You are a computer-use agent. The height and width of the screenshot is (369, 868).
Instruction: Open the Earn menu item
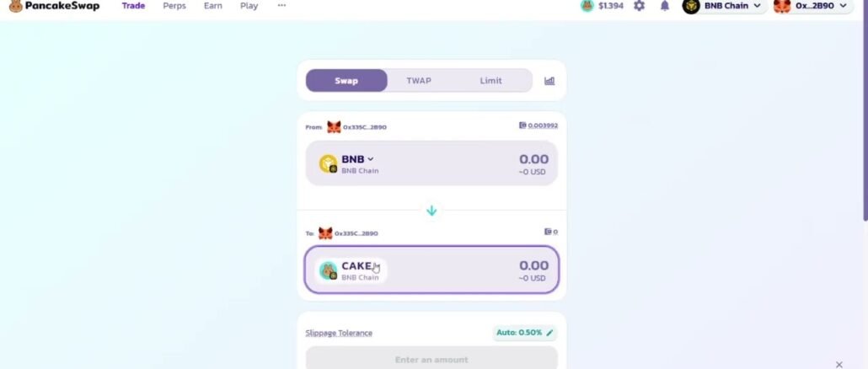(213, 6)
